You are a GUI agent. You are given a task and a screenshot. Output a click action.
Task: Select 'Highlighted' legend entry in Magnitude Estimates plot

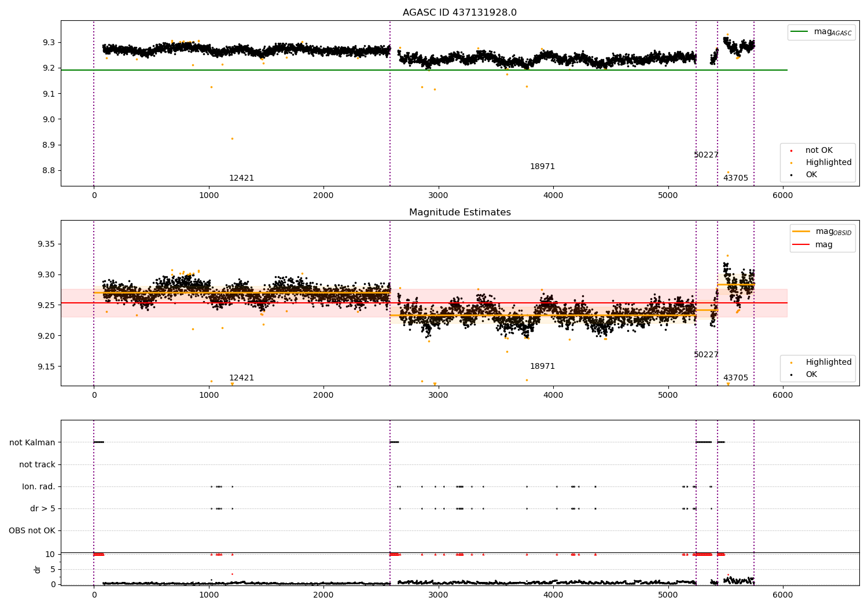829,362
